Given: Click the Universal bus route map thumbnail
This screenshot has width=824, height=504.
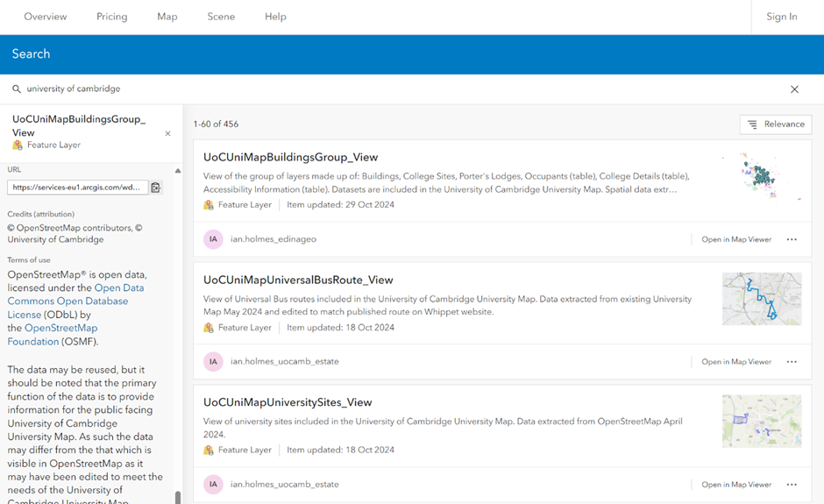Looking at the screenshot, I should pyautogui.click(x=762, y=299).
